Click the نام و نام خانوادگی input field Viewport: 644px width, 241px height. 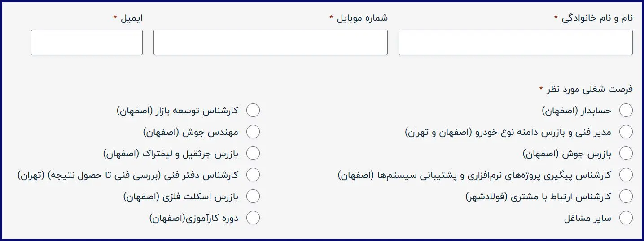click(x=515, y=43)
